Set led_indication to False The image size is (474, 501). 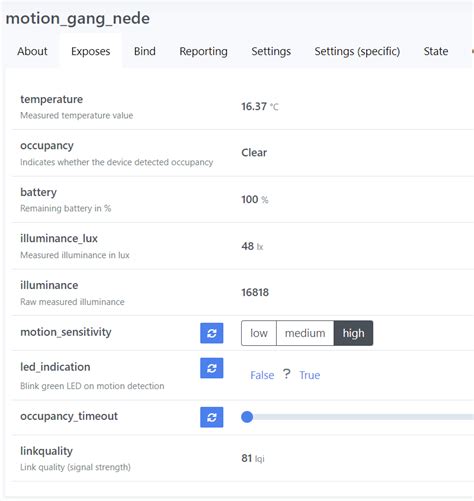pyautogui.click(x=262, y=375)
